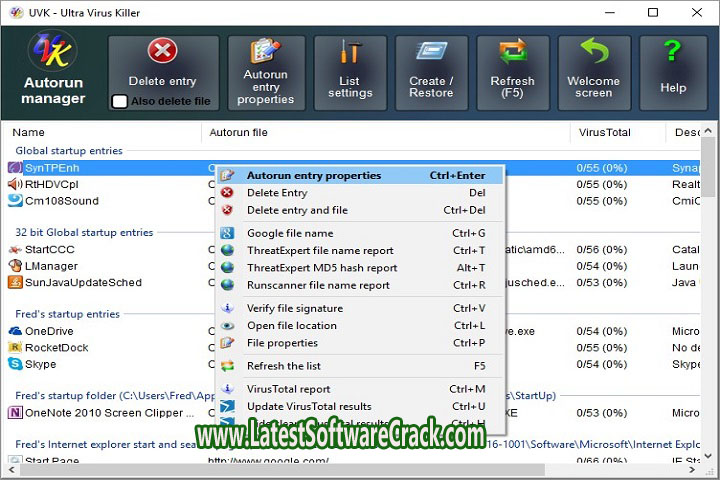Click the Skype entry icon
Image resolution: width=720 pixels, height=480 pixels.
pos(15,364)
